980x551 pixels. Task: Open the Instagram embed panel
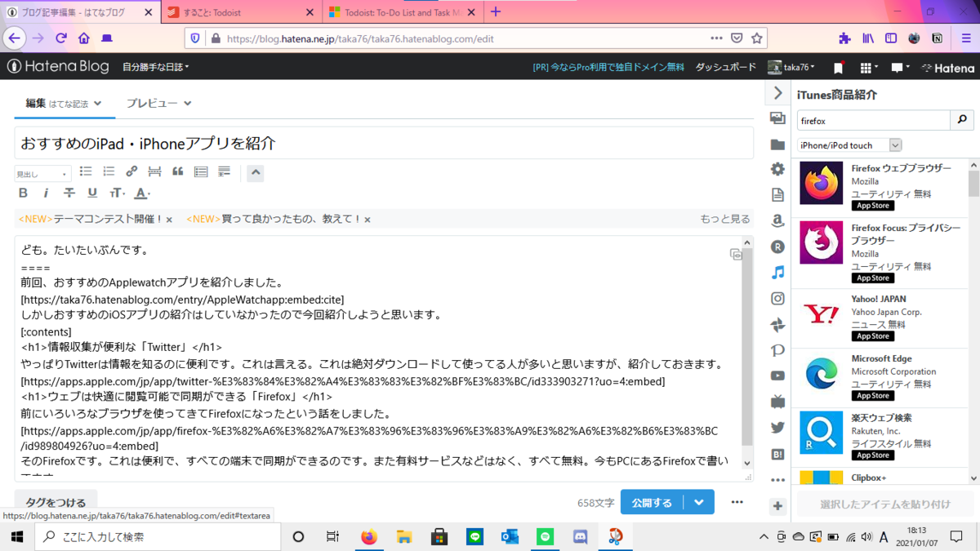click(x=777, y=299)
